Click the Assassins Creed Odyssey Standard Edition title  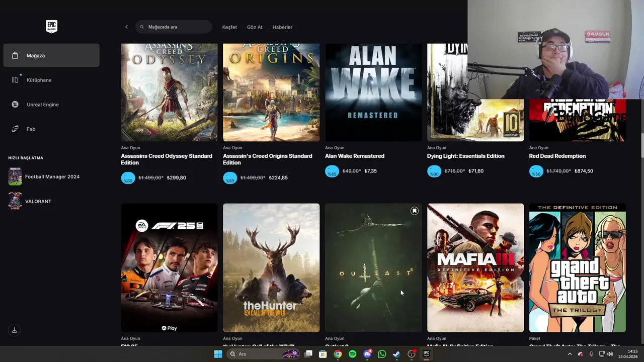[x=167, y=159]
